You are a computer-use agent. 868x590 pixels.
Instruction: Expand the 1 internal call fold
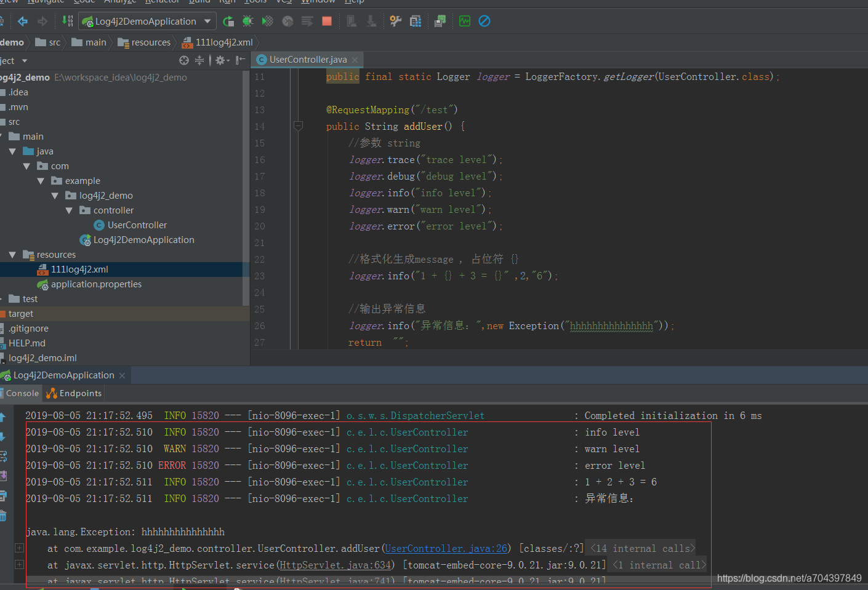point(659,565)
